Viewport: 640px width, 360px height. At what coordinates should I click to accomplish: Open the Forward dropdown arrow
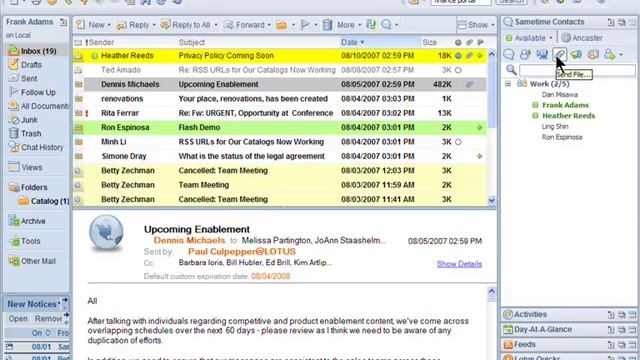coord(269,25)
